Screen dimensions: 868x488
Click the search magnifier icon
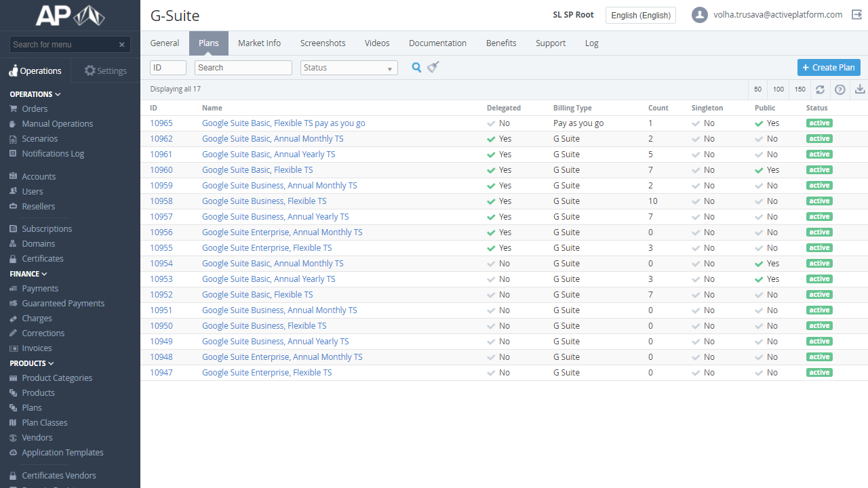click(x=416, y=67)
